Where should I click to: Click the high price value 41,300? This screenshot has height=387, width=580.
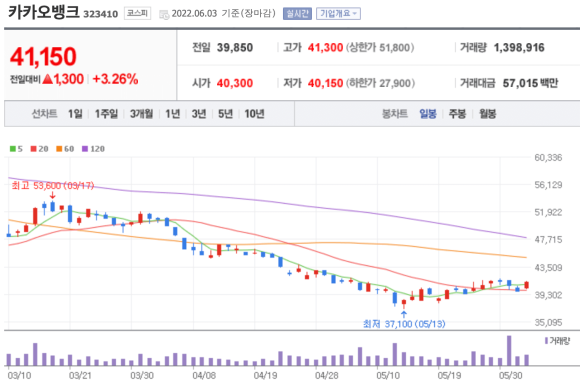(x=326, y=48)
